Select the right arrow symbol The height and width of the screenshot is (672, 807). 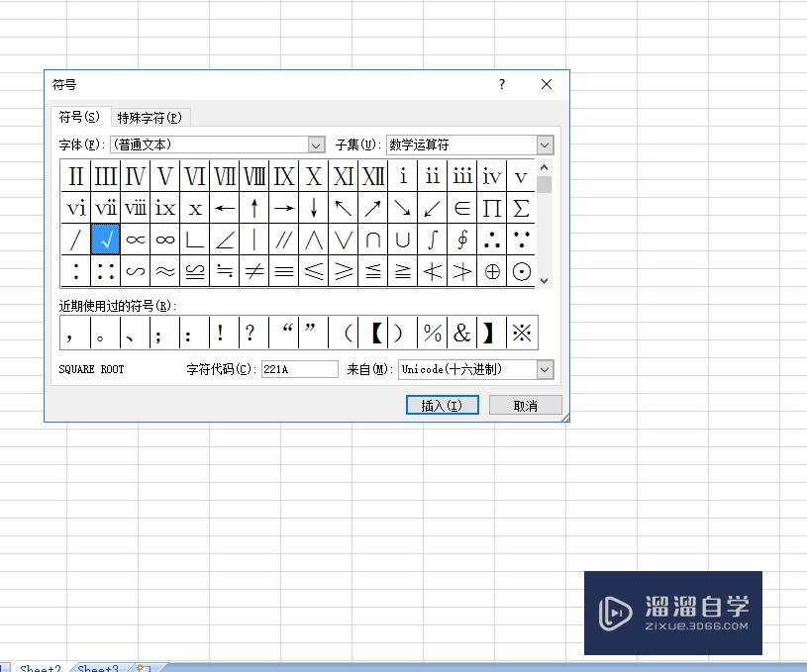(284, 208)
